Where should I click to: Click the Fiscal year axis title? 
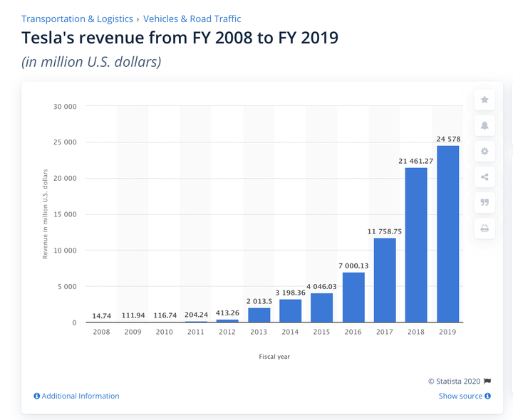[274, 357]
